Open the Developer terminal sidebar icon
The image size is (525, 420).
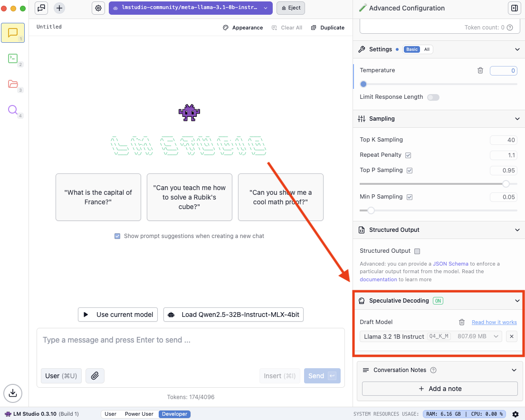(x=13, y=58)
